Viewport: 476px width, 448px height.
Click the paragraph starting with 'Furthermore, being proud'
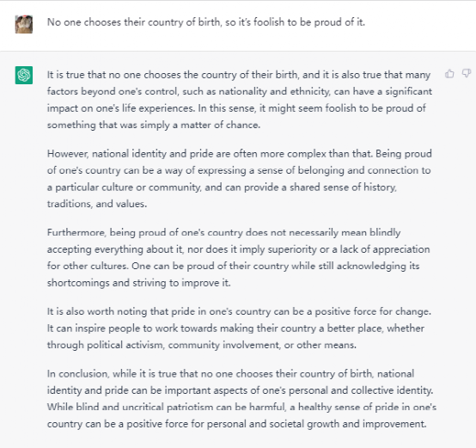238,258
